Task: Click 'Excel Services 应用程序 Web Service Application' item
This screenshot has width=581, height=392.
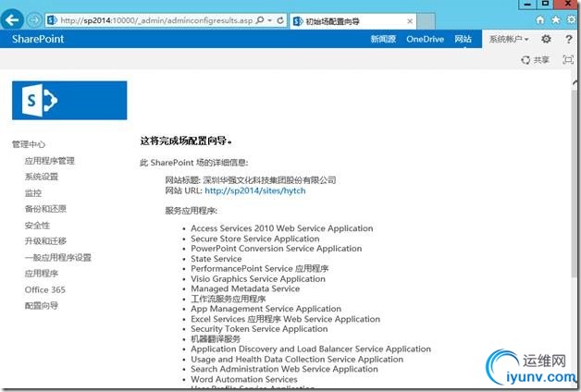Action: (x=285, y=319)
